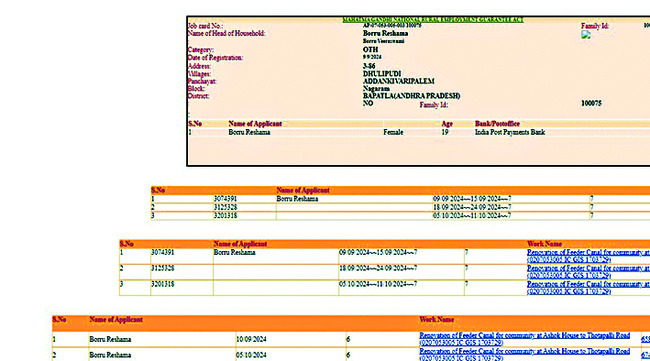650x361 pixels.
Task: Click the block name 'Nagaram'
Action: [376, 89]
